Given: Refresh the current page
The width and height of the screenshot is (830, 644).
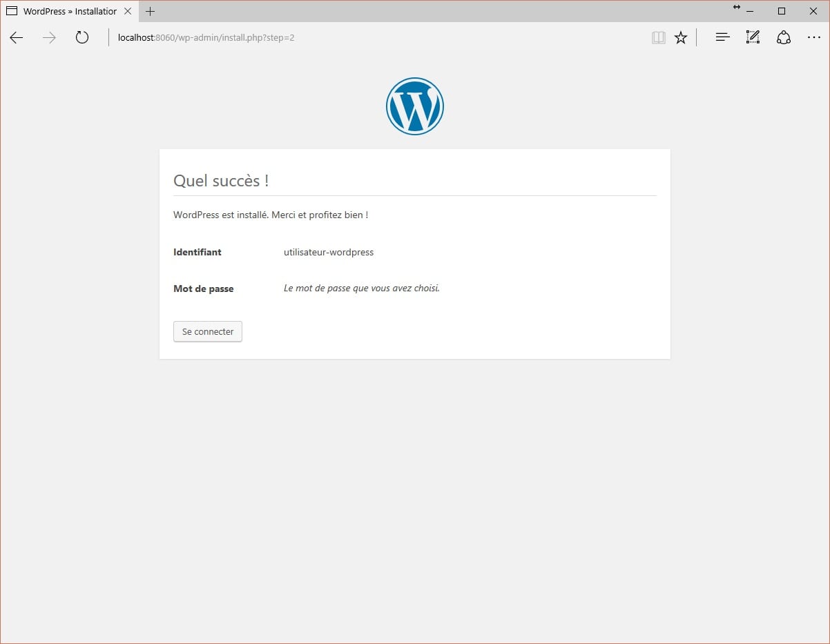Looking at the screenshot, I should pos(82,38).
